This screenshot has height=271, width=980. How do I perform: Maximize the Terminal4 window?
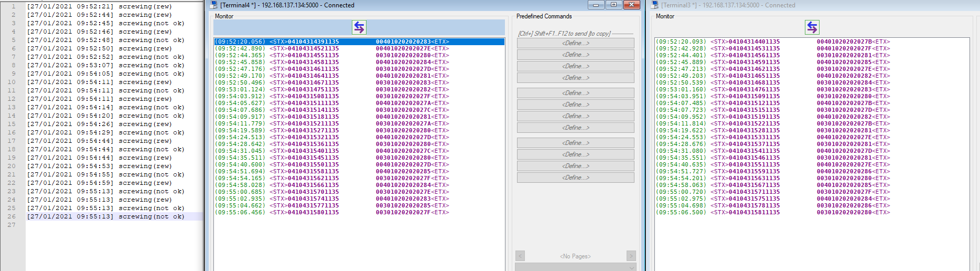tap(614, 5)
